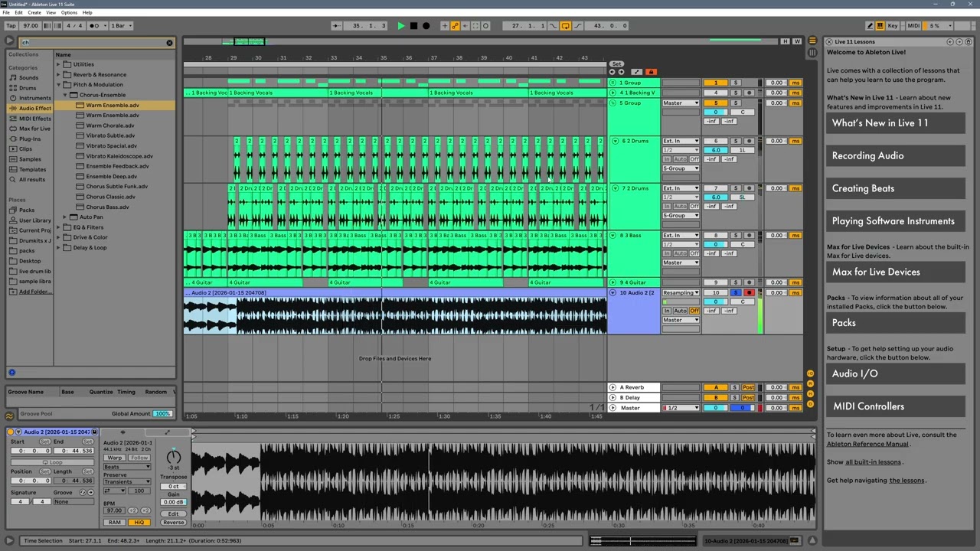Expand the Reverb & Resonance folder
The width and height of the screenshot is (980, 551).
(x=58, y=75)
